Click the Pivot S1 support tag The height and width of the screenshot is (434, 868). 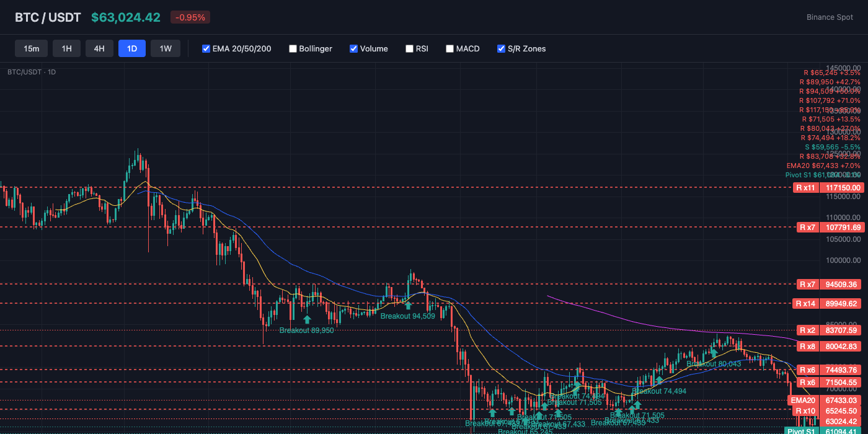(x=801, y=431)
